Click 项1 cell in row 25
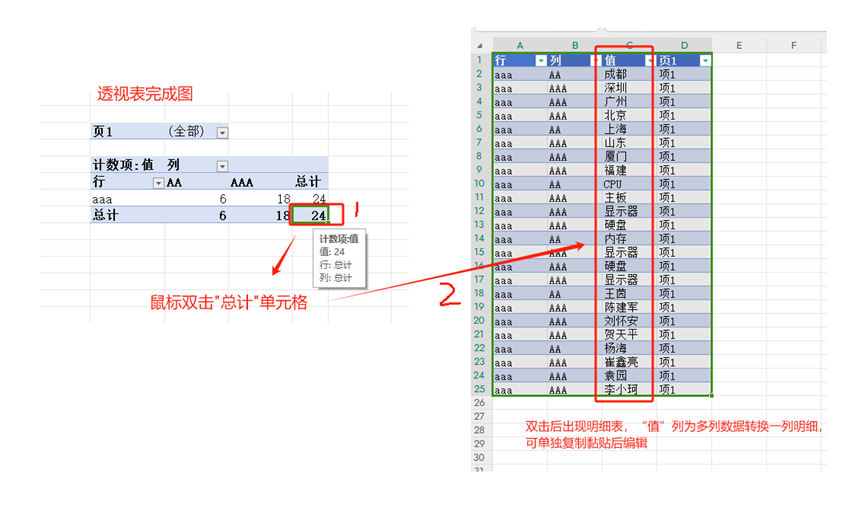 [x=684, y=389]
